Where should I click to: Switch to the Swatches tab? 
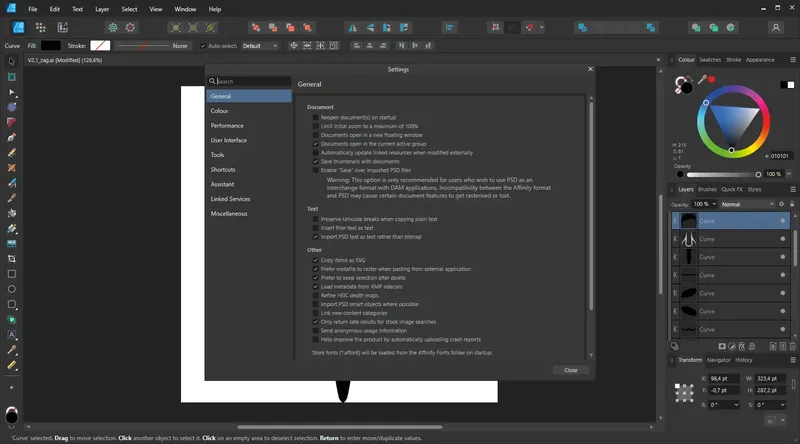click(710, 60)
